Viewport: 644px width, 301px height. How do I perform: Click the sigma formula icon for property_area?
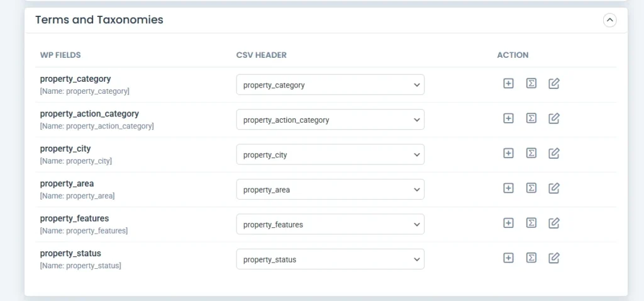pyautogui.click(x=531, y=188)
